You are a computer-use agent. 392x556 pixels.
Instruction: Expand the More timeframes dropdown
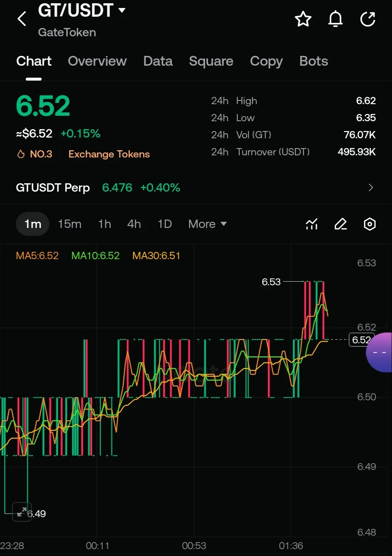(207, 224)
